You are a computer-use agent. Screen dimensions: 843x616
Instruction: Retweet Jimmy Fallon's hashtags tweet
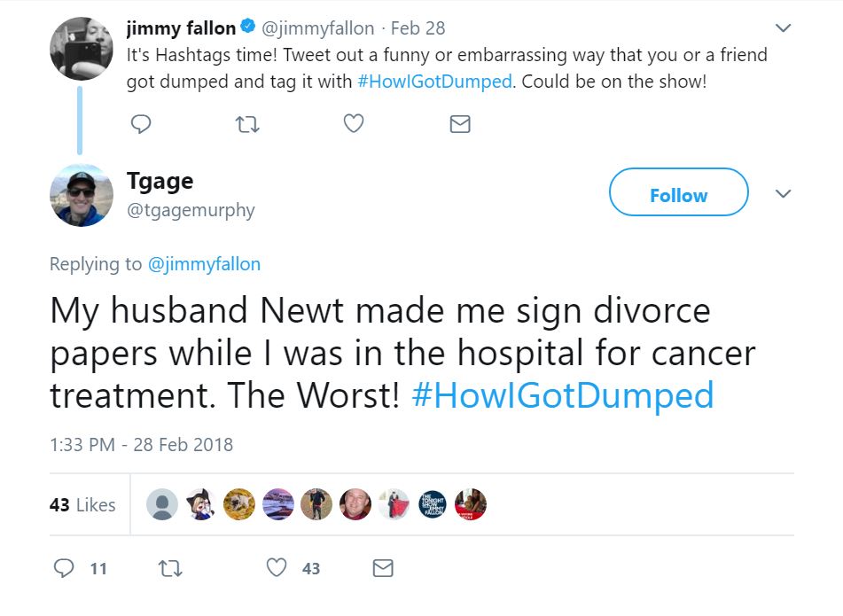click(x=247, y=125)
